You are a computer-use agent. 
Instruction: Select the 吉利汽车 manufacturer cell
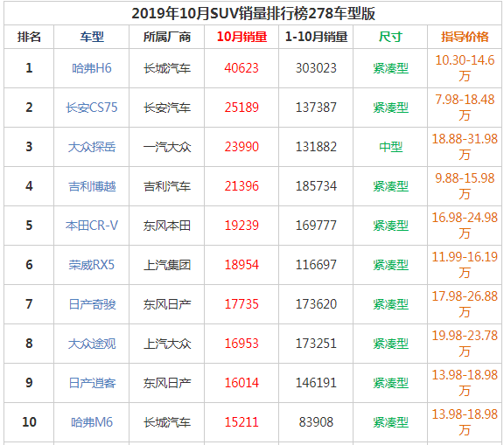coord(167,186)
